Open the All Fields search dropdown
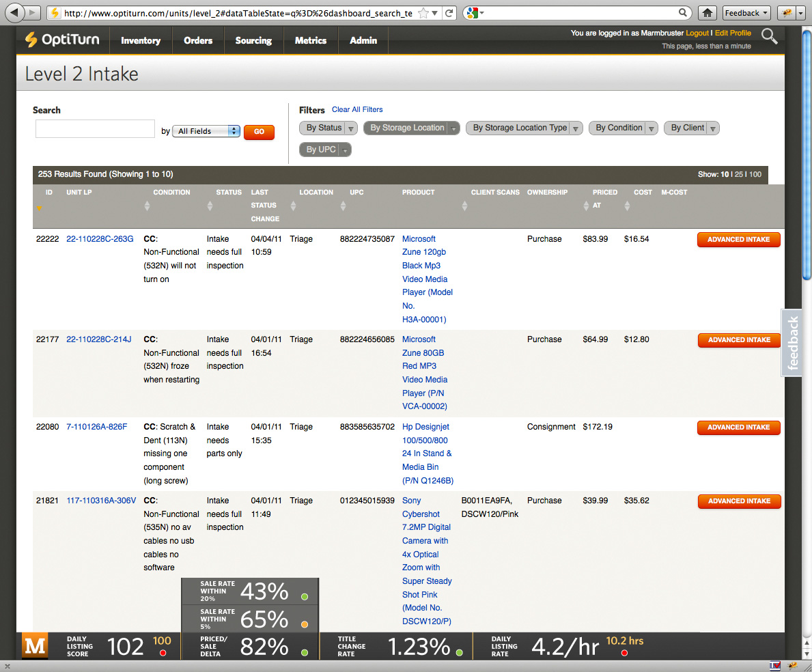Viewport: 812px width, 672px height. 206,131
